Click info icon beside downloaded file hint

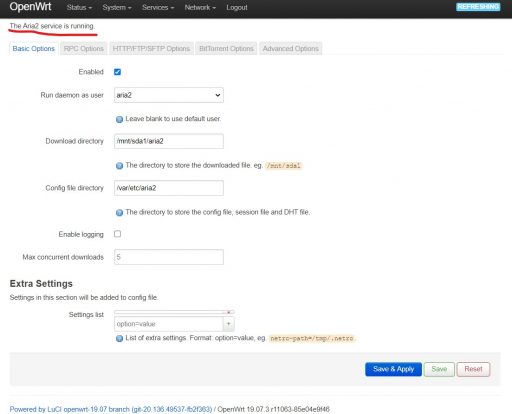(x=119, y=166)
